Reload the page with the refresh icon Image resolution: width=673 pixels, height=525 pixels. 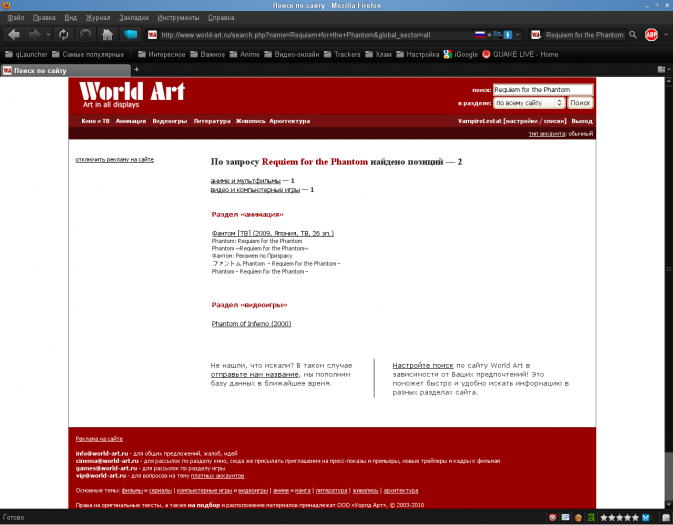pyautogui.click(x=64, y=35)
